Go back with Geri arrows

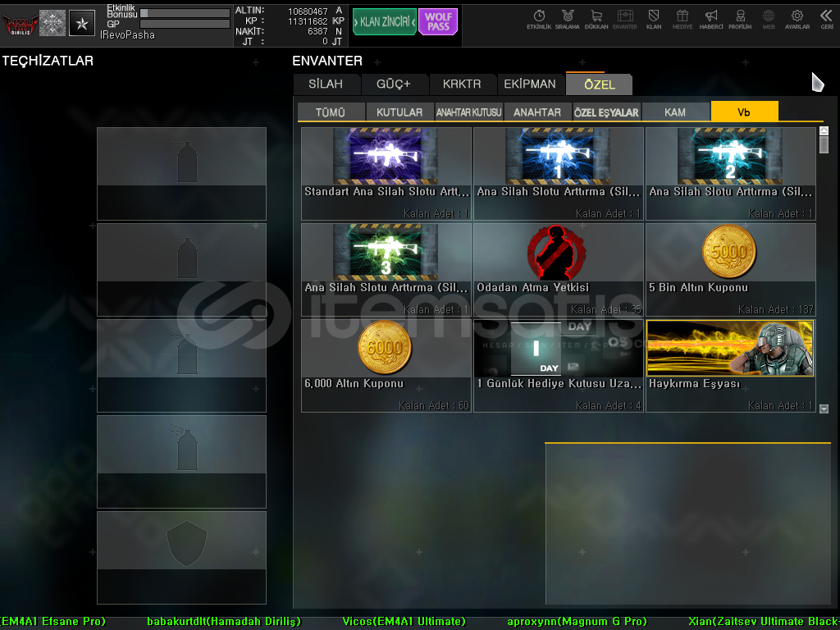[x=827, y=20]
